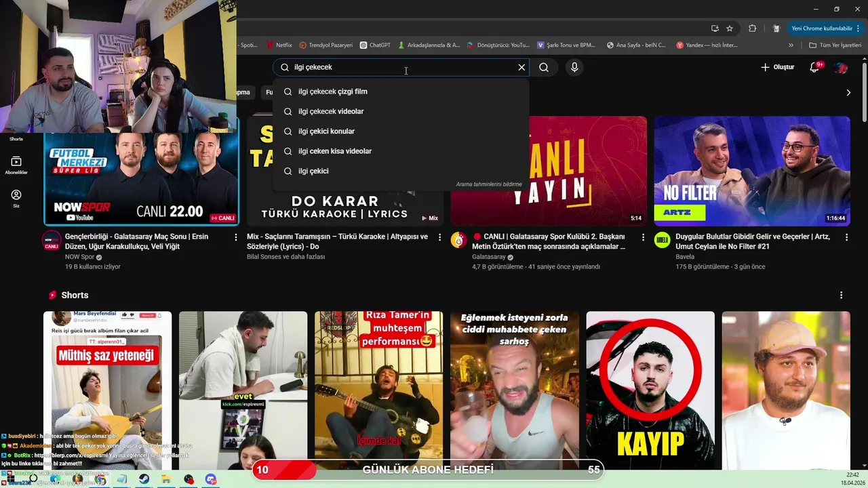This screenshot has height=488, width=868.
Task: Open options menu for Galatasaray CANLI video
Action: [x=643, y=237]
